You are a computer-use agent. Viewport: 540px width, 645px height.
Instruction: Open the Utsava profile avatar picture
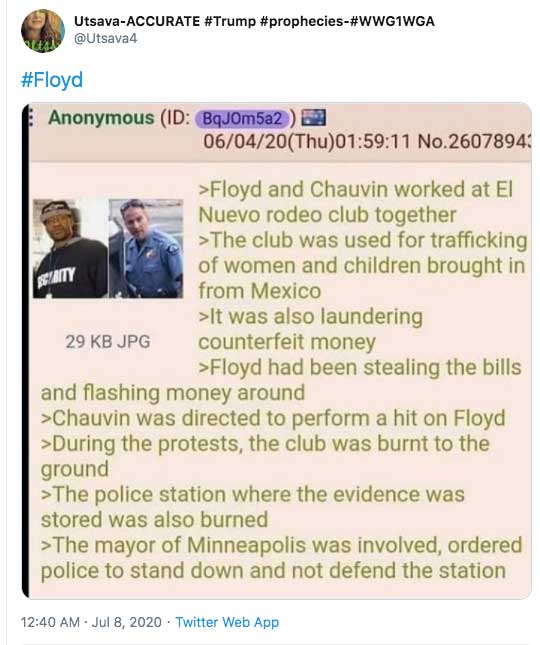tap(43, 30)
